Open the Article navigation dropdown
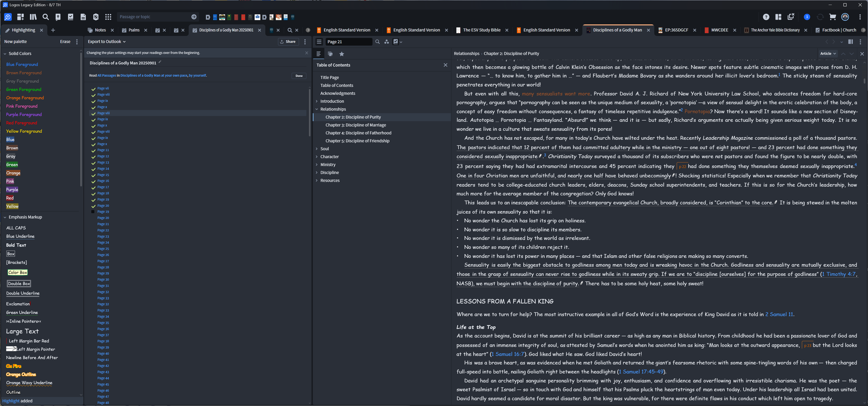This screenshot has height=406, width=868. tap(828, 54)
